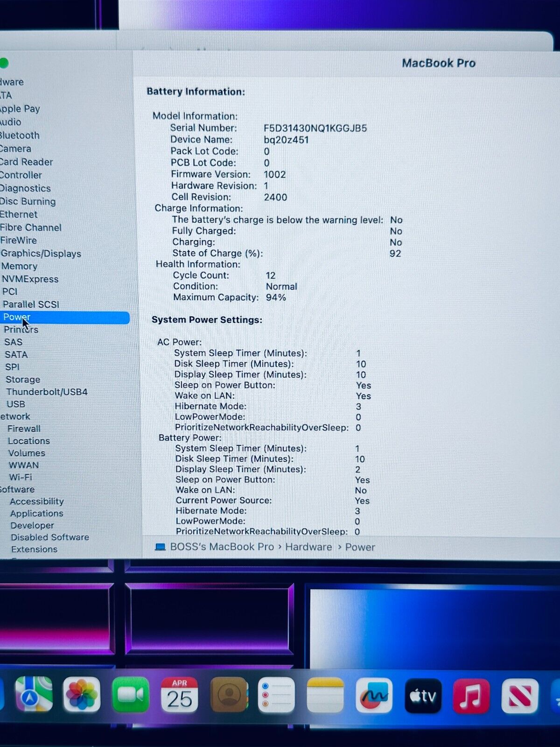This screenshot has width=560, height=747.
Task: Select Bluetooth in the sidebar
Action: click(x=20, y=135)
